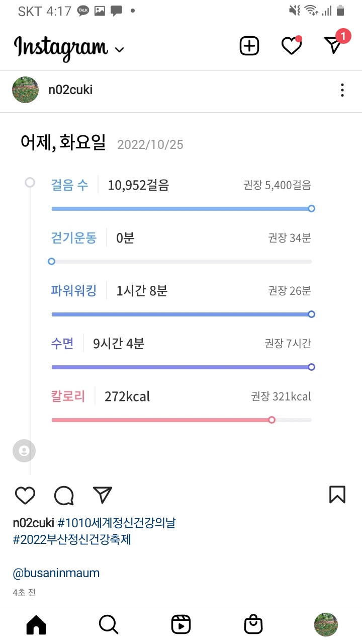
Task: Save the post with bookmark icon
Action: (337, 495)
